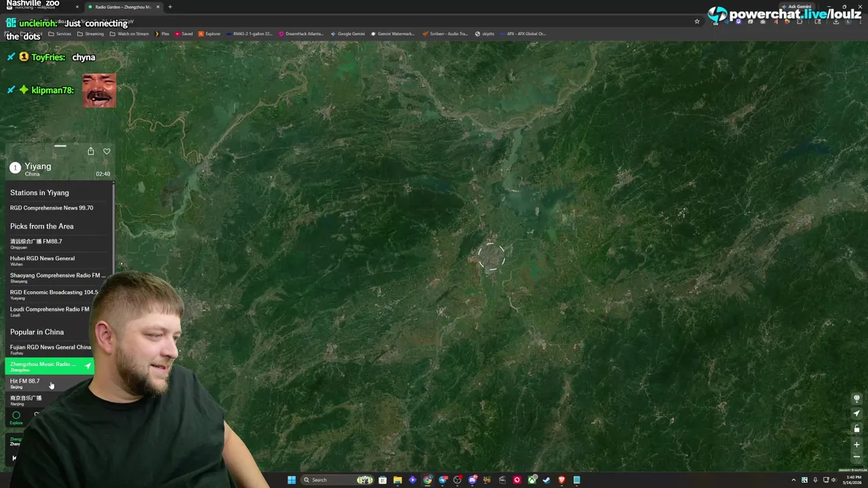
Task: Open a new browser tab
Action: tap(170, 7)
